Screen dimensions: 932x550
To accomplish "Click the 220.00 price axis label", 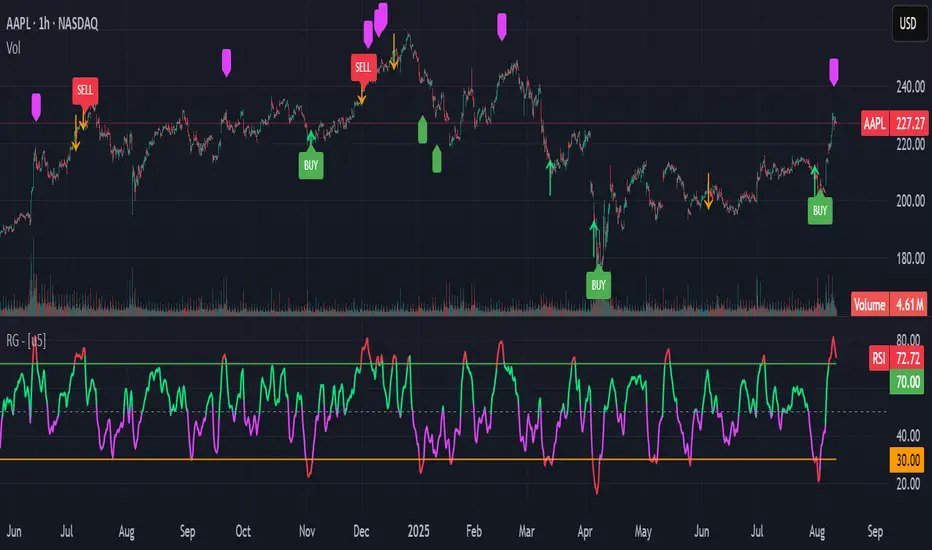I will 910,144.
